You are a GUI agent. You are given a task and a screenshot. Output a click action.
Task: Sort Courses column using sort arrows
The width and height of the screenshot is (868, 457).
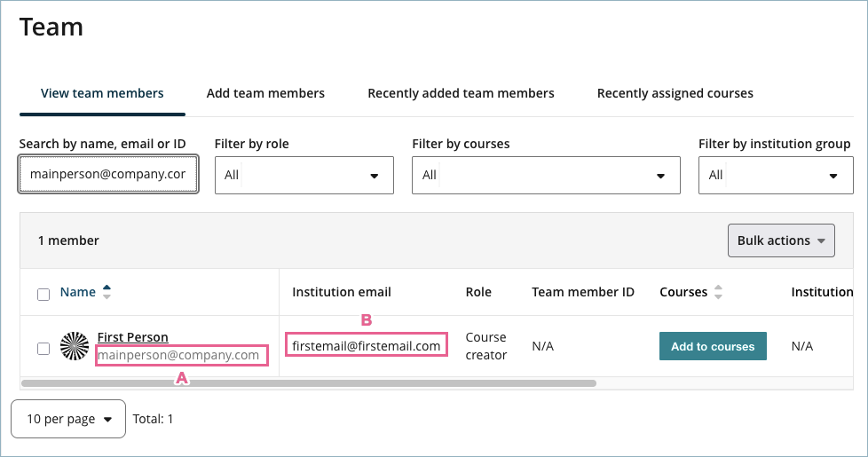[719, 292]
